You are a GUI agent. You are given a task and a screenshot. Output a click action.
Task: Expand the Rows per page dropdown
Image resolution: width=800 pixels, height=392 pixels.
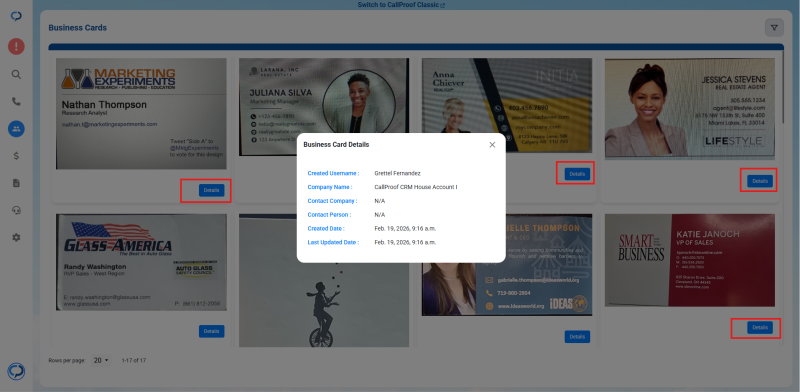tap(101, 360)
